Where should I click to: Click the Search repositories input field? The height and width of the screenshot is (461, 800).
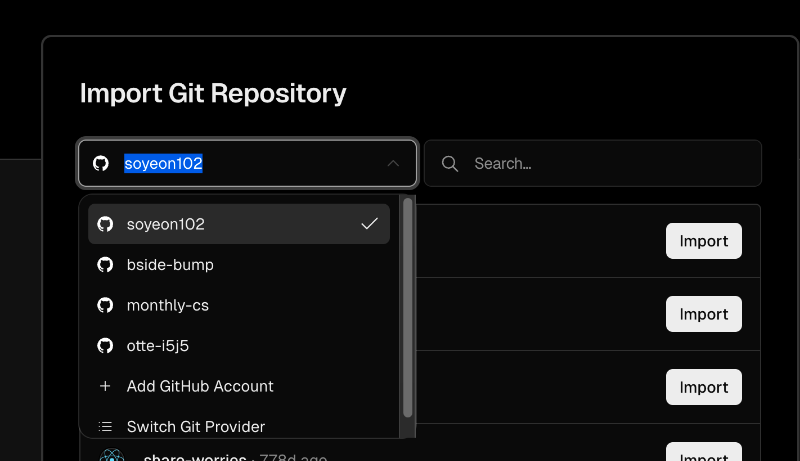point(593,163)
